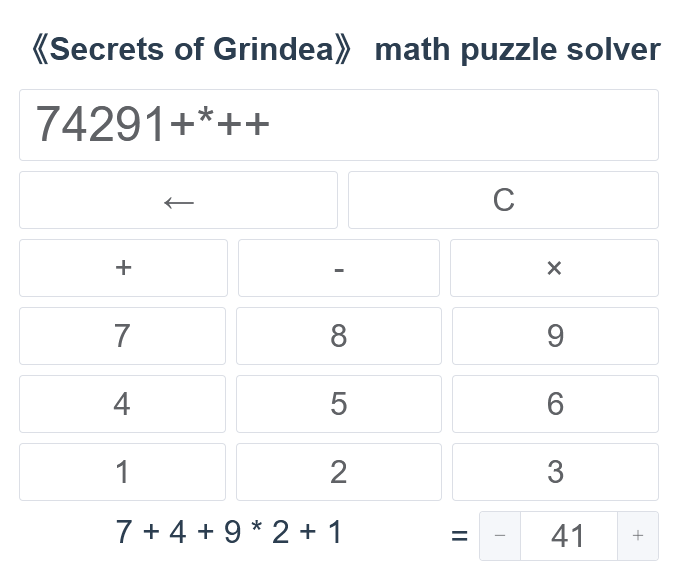Screen dimensions: 686x579
Task: Tap the digit 1 key
Action: (122, 472)
